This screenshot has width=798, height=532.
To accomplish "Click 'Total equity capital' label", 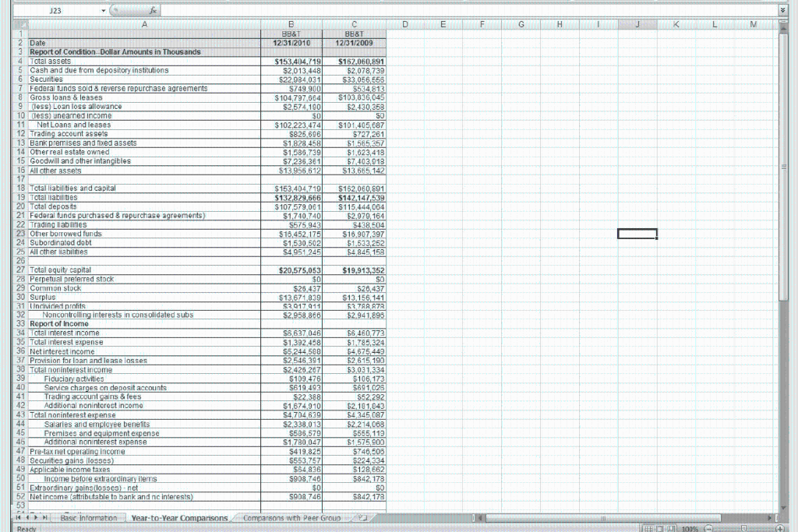I will pyautogui.click(x=60, y=270).
